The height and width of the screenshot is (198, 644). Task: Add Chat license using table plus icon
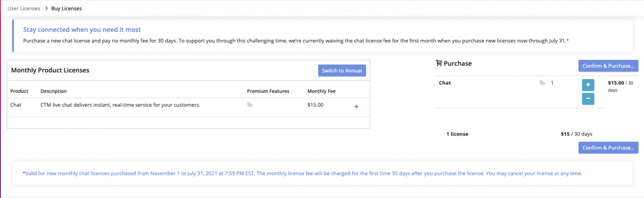point(356,107)
